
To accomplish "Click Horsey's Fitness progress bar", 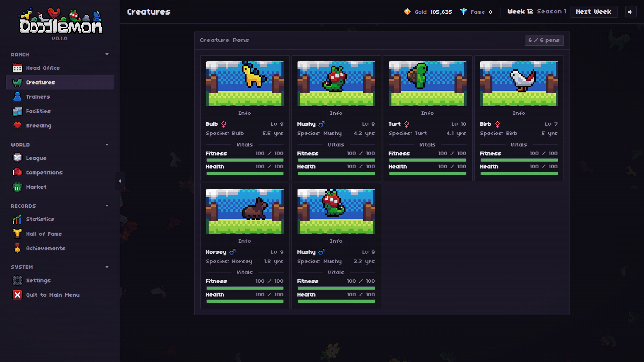I will pyautogui.click(x=245, y=288).
